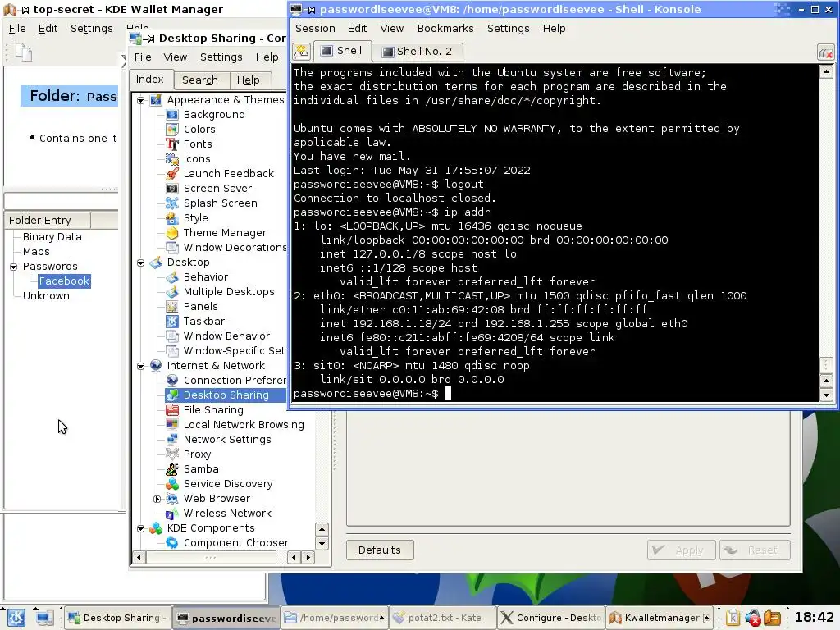Switch to the /home/password file manager taskbar entry
Viewport: 840px width, 630px height.
[x=335, y=618]
